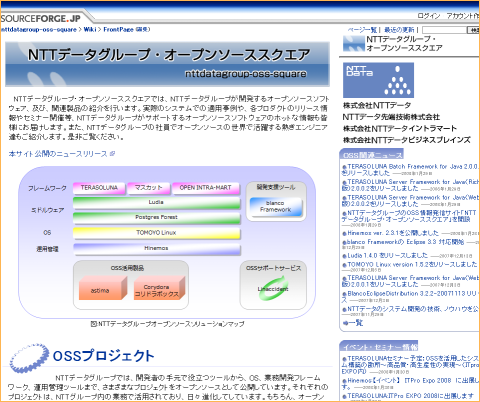Open blanco Framework Eclipse 3.3 news
Image resolution: width=480 pixels, height=402 pixels.
point(405,242)
